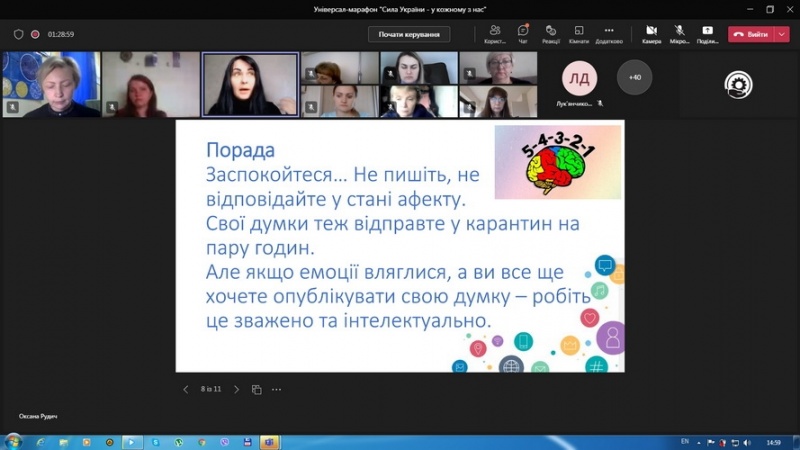The height and width of the screenshot is (450, 800).
Task: Unmute the microphone (Мікрофон)
Action: click(x=679, y=33)
